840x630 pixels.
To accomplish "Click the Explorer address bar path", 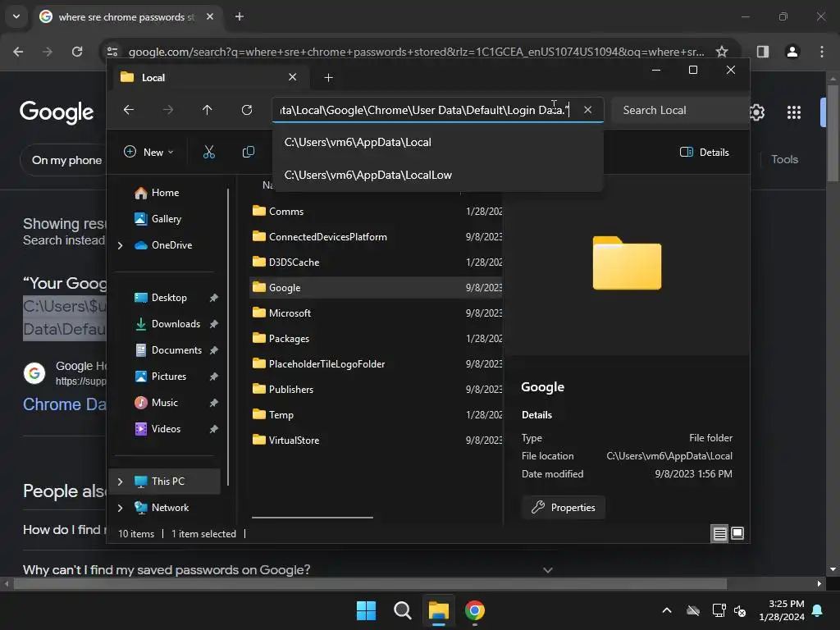I will click(424, 110).
